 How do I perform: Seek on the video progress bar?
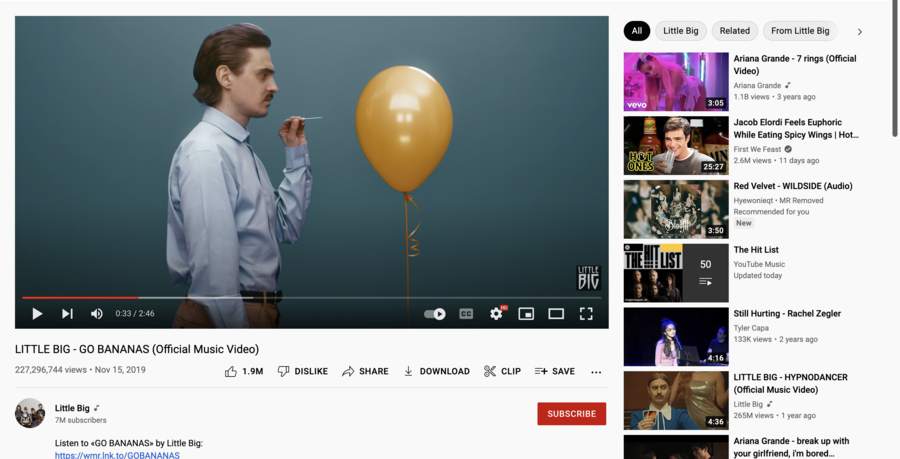[300, 298]
